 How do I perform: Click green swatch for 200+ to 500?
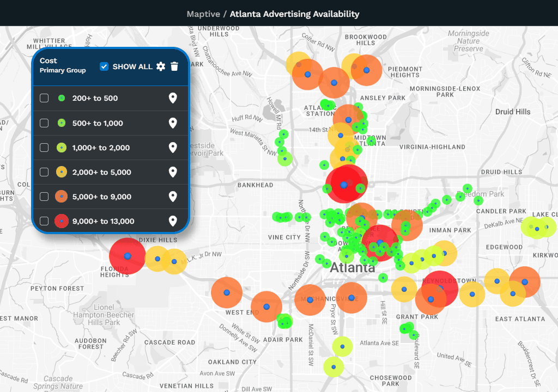[x=62, y=98]
